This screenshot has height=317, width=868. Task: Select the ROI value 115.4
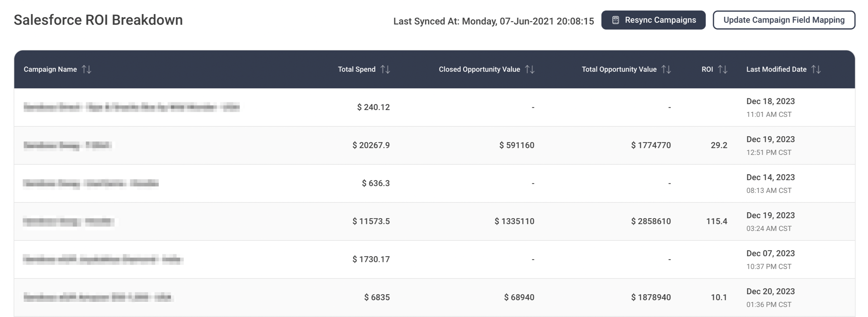[x=716, y=221]
